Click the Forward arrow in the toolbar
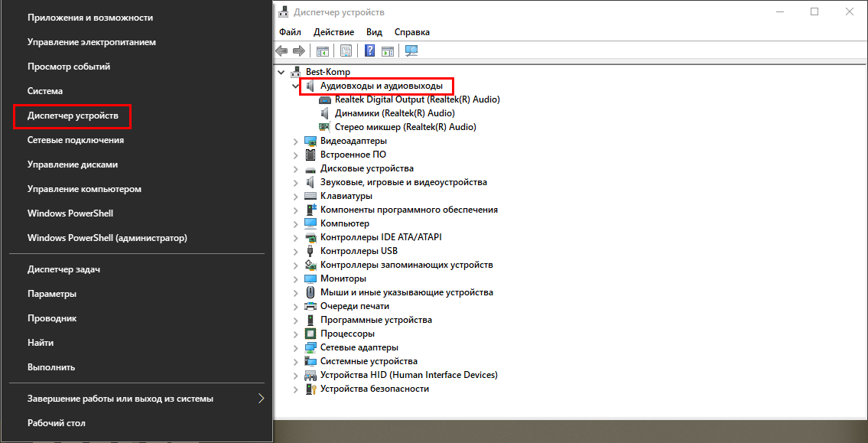 click(x=298, y=51)
